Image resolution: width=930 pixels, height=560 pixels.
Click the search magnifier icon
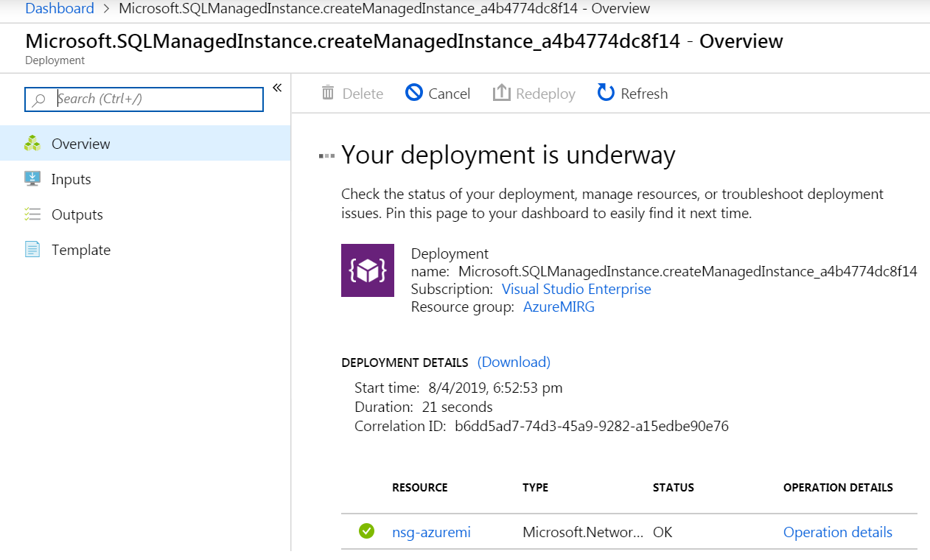(x=40, y=99)
